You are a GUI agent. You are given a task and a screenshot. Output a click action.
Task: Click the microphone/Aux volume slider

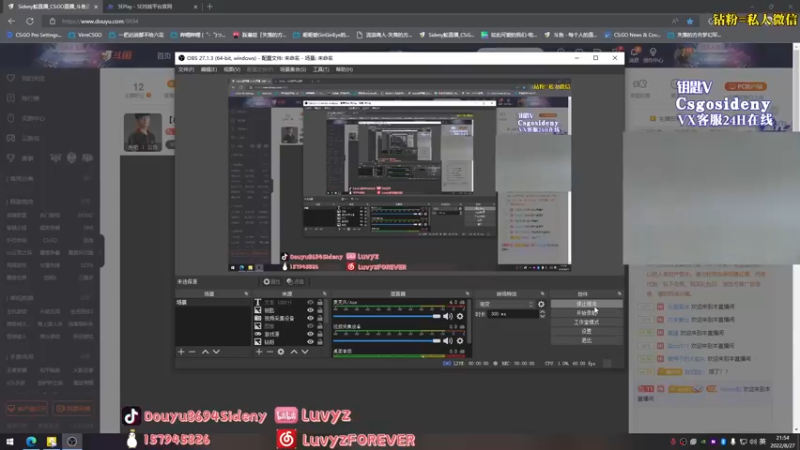tap(387, 316)
